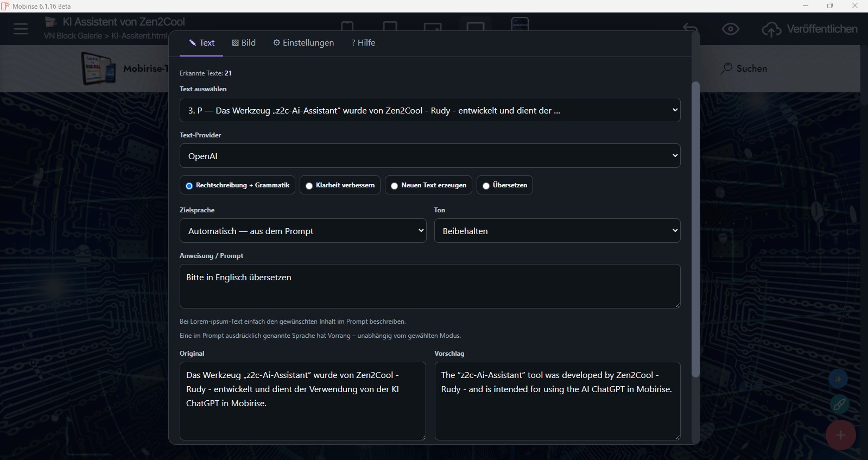Open the hamburger main menu

21,29
